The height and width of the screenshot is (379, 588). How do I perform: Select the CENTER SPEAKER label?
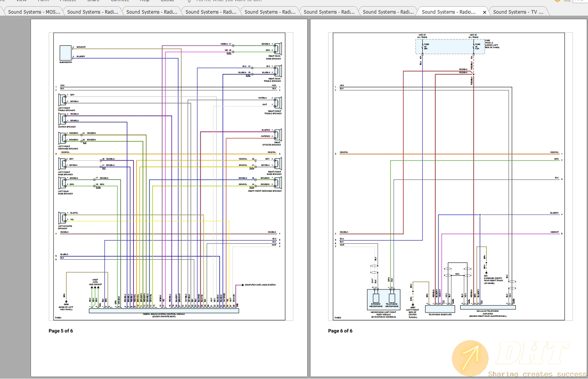coord(67,127)
